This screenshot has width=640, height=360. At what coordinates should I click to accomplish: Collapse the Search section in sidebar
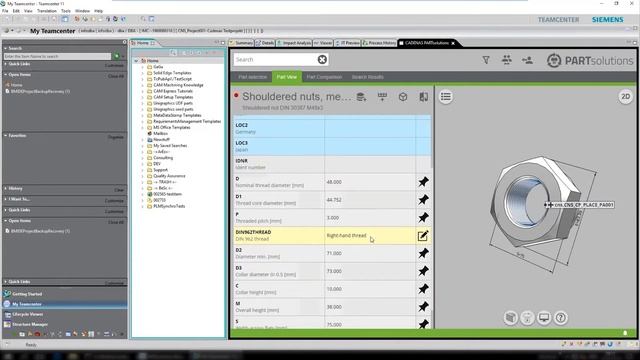[5, 48]
